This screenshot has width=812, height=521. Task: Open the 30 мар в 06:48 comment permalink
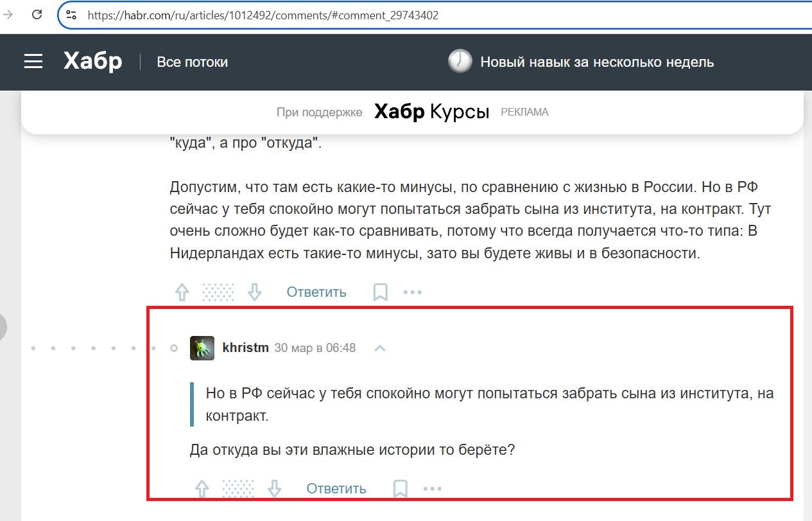click(x=315, y=348)
